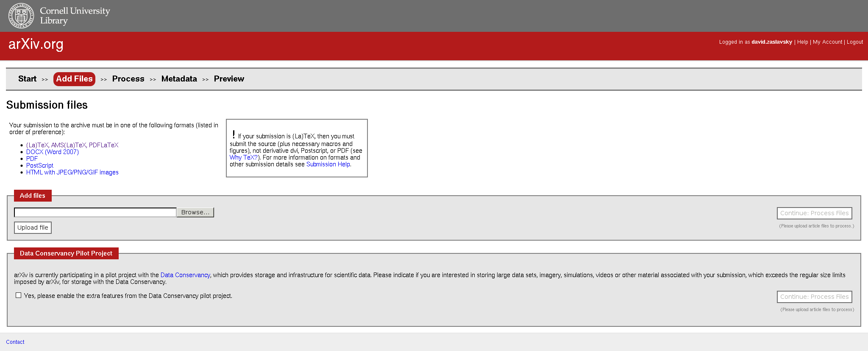Click the Browse... button
Image resolution: width=868 pixels, height=351 pixels.
click(x=195, y=212)
